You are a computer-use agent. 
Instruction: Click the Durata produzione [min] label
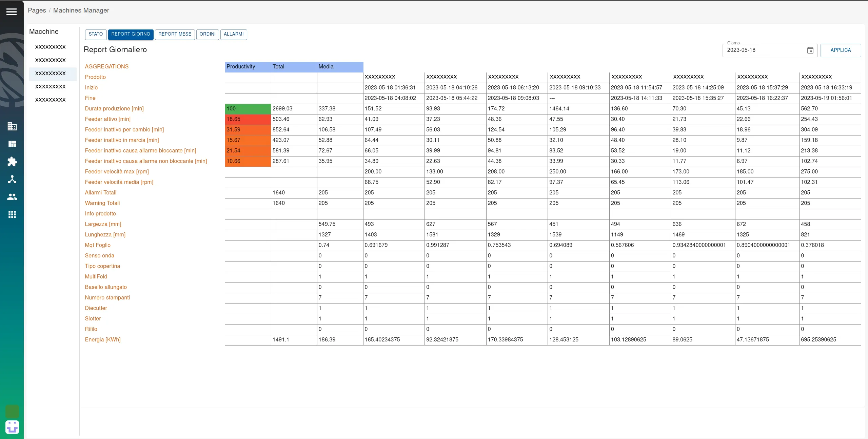tap(114, 109)
